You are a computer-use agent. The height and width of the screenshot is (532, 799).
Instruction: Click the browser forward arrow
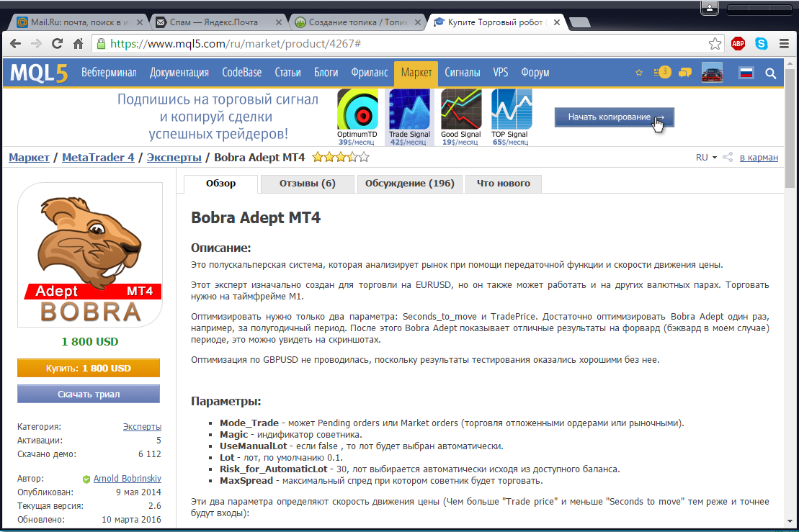click(x=36, y=44)
